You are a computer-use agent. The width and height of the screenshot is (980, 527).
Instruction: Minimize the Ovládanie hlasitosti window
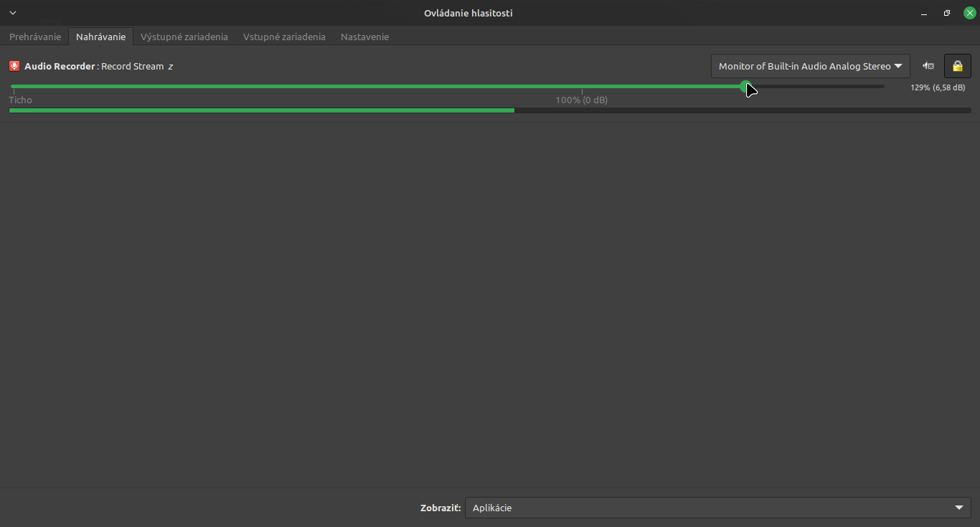click(924, 13)
